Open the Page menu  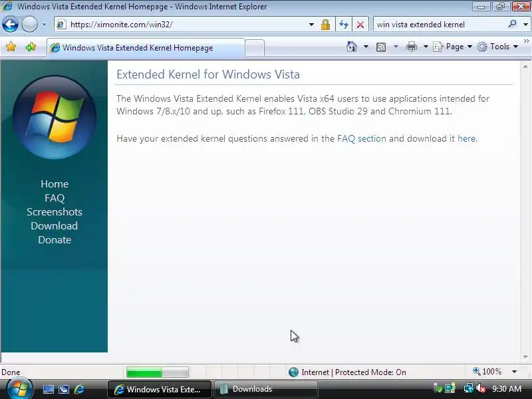[453, 47]
